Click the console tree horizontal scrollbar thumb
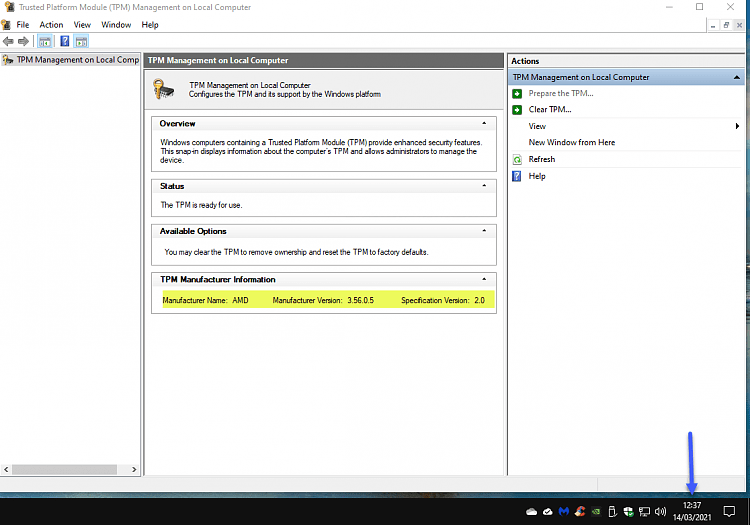Screen dimensions: 750x525 pyautogui.click(x=65, y=470)
